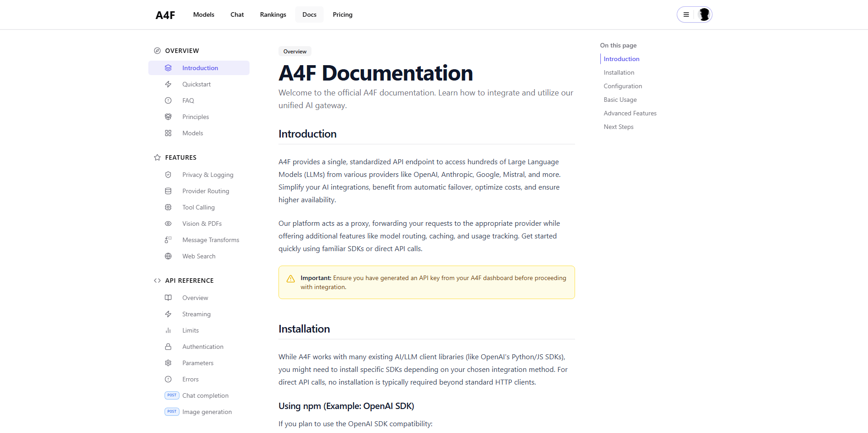Jump to Configuration in page outline

click(623, 86)
